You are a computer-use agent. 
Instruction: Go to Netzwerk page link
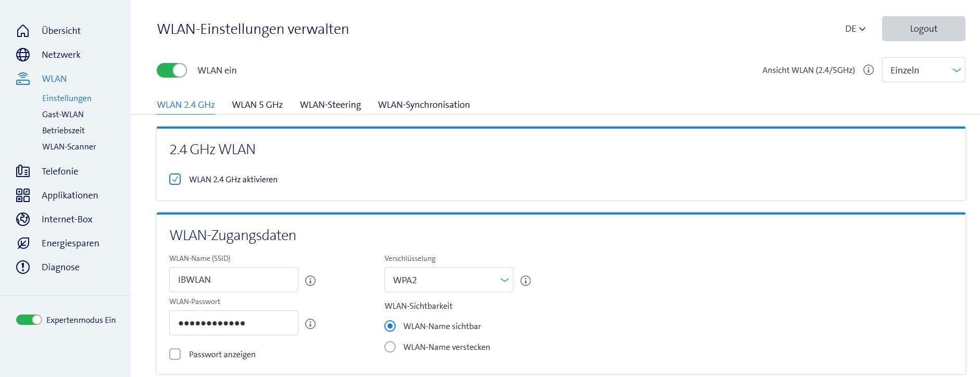[x=61, y=55]
